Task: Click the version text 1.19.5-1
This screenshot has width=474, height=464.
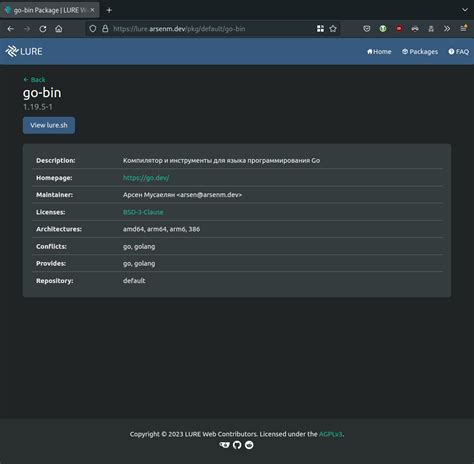Action: point(38,107)
